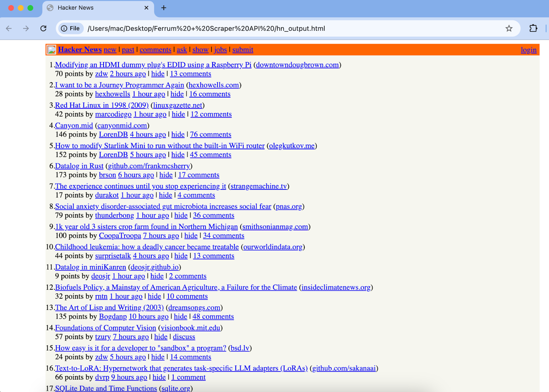View user rntn profile
The height and width of the screenshot is (392, 549).
tap(101, 296)
